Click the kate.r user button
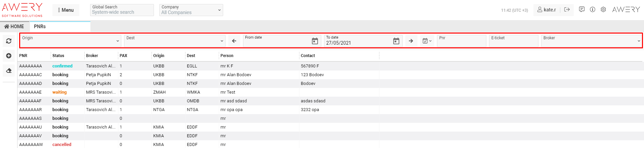Screen dimensions: 644x148 coord(547,10)
